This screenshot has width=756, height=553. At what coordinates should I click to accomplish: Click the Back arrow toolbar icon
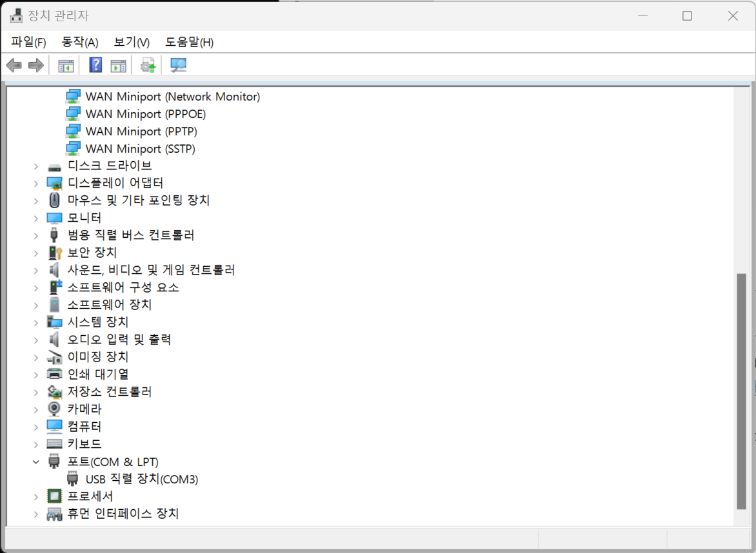pos(14,65)
